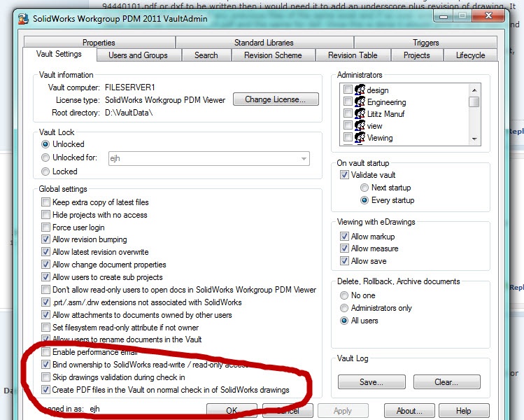Viewport: 524px width, 420px height.
Task: Switch to the Lifecycle tab
Action: pyautogui.click(x=470, y=55)
